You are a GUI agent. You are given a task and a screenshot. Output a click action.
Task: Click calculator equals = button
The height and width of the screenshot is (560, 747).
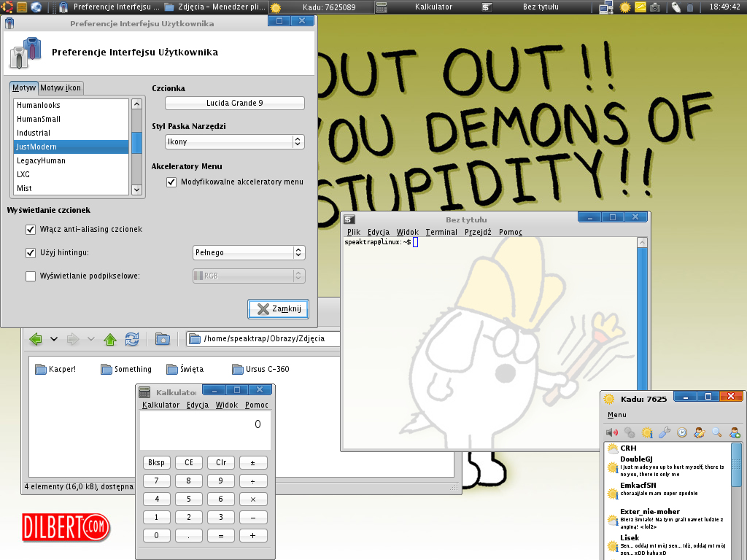coord(221,536)
